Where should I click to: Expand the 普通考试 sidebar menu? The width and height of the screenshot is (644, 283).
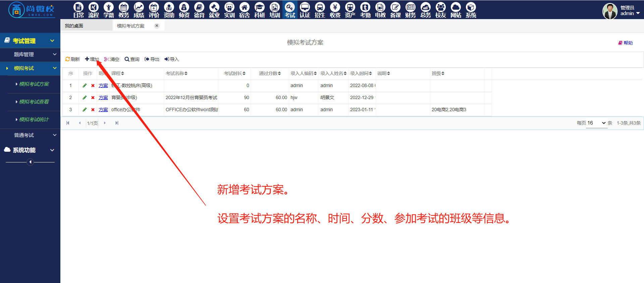(30, 135)
